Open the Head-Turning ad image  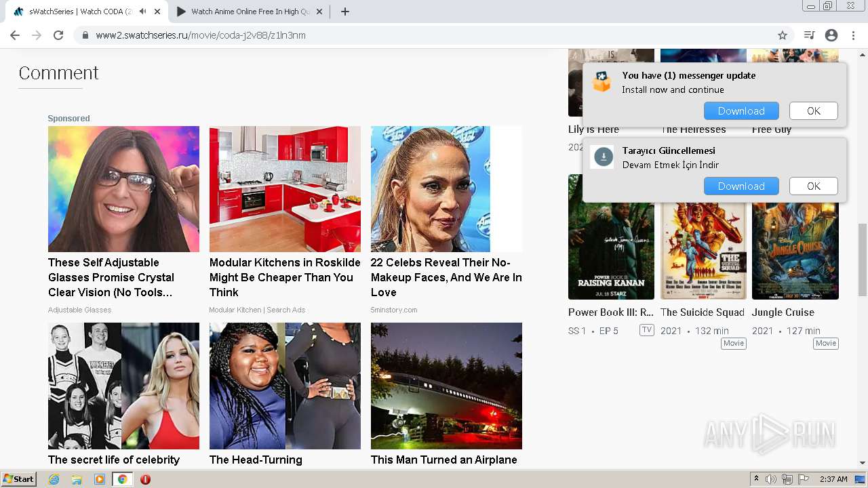(x=285, y=386)
